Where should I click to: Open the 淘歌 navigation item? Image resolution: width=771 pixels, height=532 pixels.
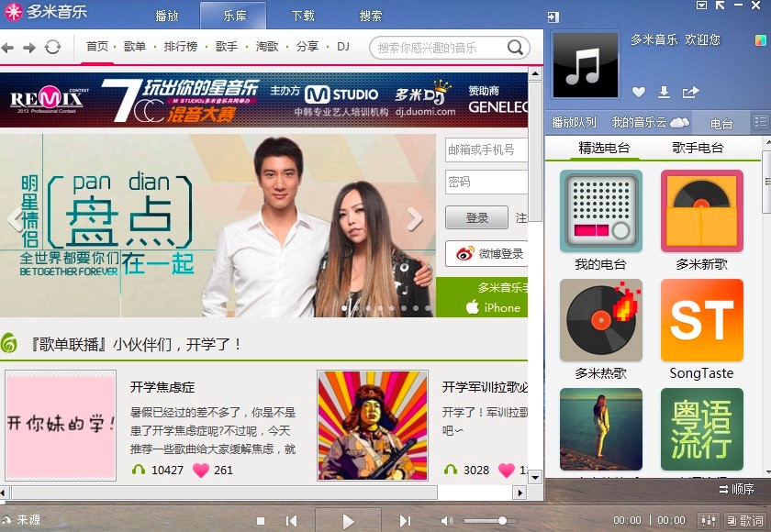(x=267, y=47)
